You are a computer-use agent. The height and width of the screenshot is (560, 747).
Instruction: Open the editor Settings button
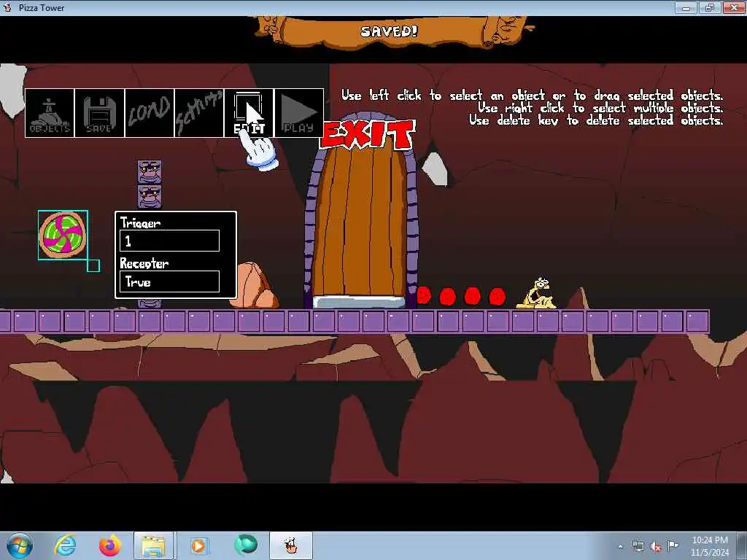(199, 113)
